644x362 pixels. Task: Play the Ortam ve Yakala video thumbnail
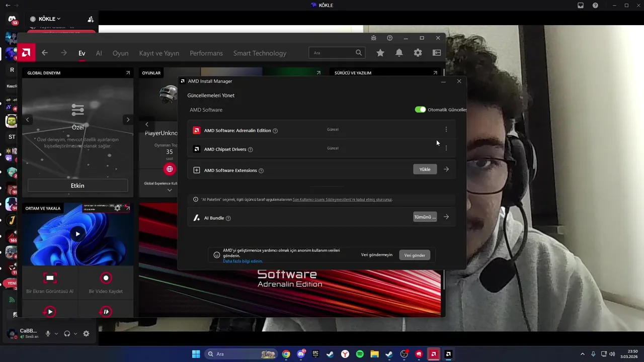click(x=77, y=234)
